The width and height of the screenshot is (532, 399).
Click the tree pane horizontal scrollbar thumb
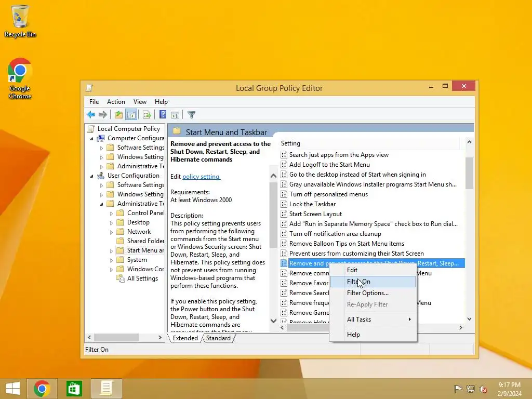(116, 338)
